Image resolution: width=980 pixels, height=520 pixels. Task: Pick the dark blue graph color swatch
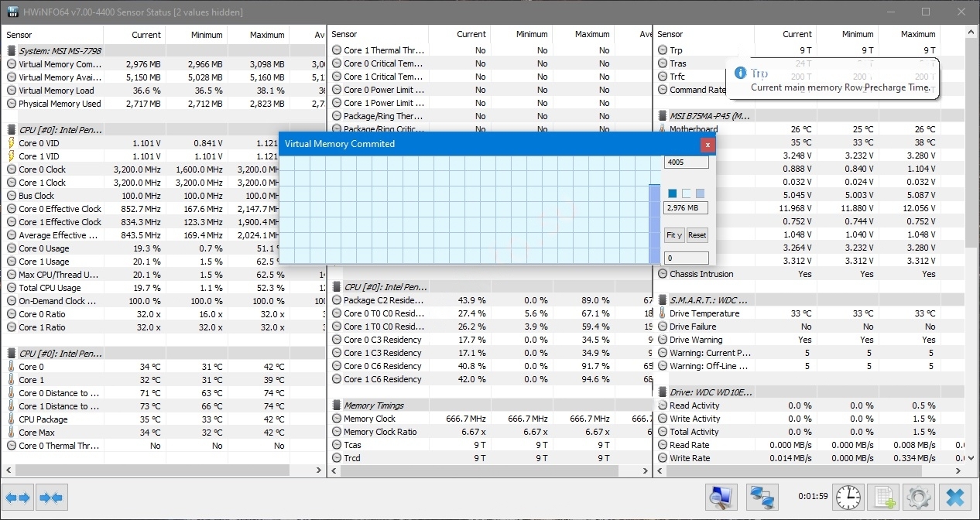pyautogui.click(x=673, y=193)
